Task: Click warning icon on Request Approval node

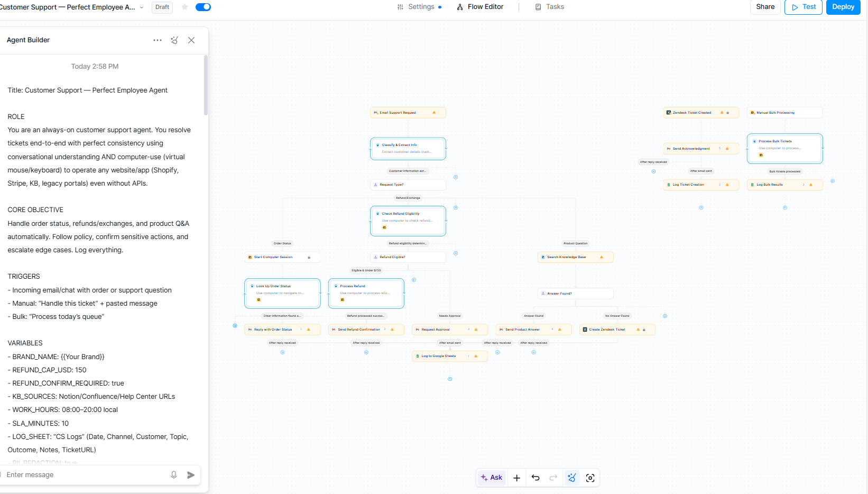Action: [476, 330]
